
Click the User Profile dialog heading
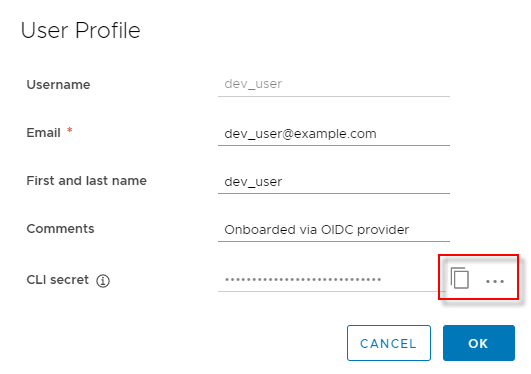[x=80, y=30]
